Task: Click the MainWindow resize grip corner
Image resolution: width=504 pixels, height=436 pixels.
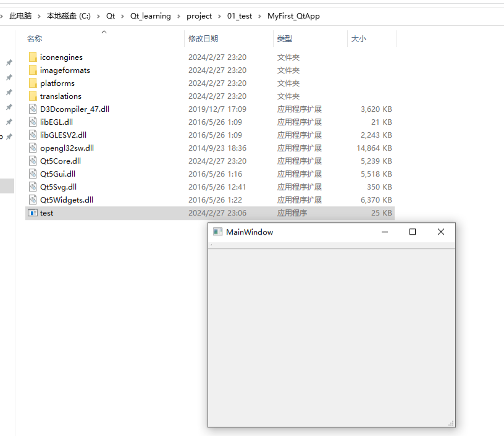Action: click(451, 423)
